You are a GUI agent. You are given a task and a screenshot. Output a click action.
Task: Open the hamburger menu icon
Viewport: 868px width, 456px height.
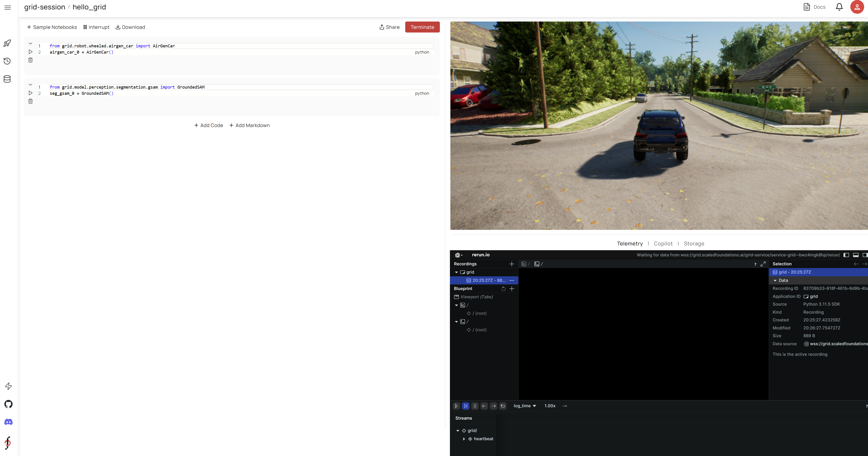7,7
